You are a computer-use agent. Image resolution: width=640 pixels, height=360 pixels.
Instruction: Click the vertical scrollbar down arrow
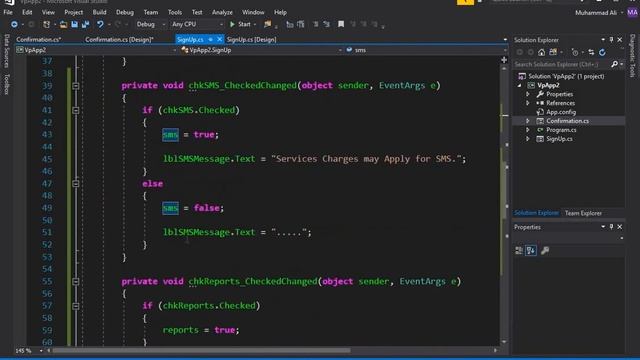coord(504,342)
